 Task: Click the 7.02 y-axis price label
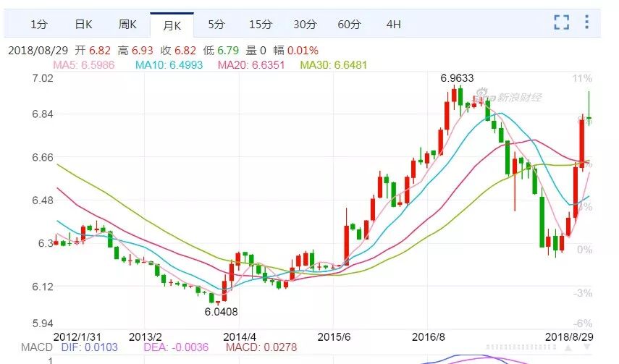(42, 78)
